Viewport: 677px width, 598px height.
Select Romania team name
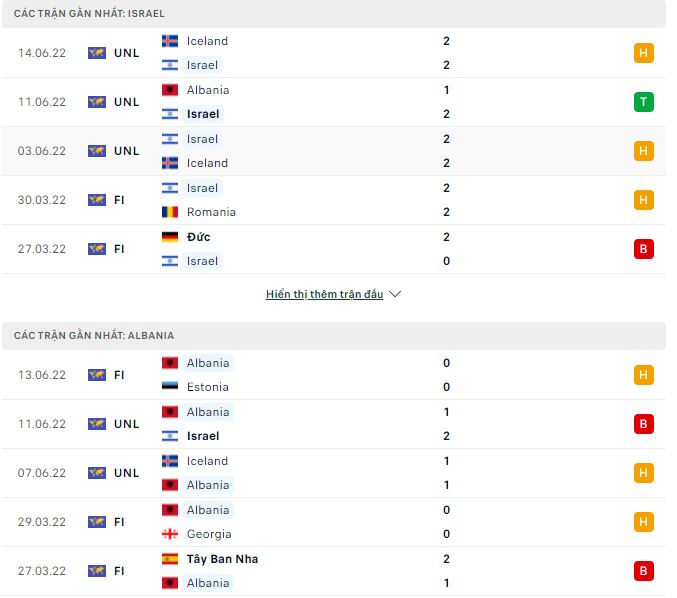click(x=211, y=212)
